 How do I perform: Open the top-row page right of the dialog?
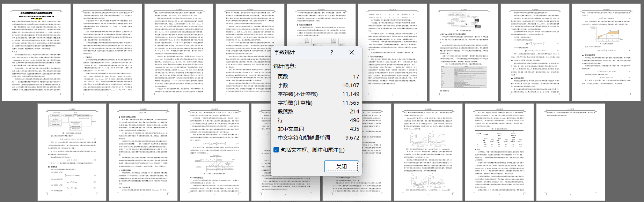[392, 52]
